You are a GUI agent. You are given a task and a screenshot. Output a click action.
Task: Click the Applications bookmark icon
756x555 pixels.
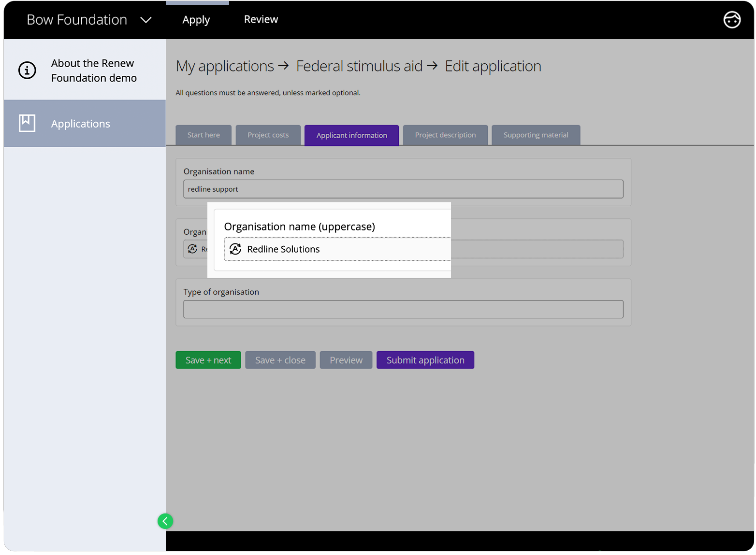point(27,123)
